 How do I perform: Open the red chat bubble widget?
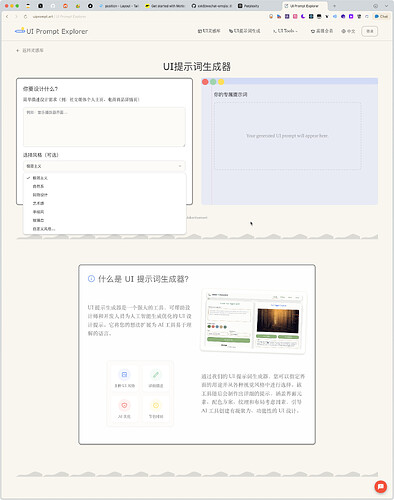[x=380, y=486]
